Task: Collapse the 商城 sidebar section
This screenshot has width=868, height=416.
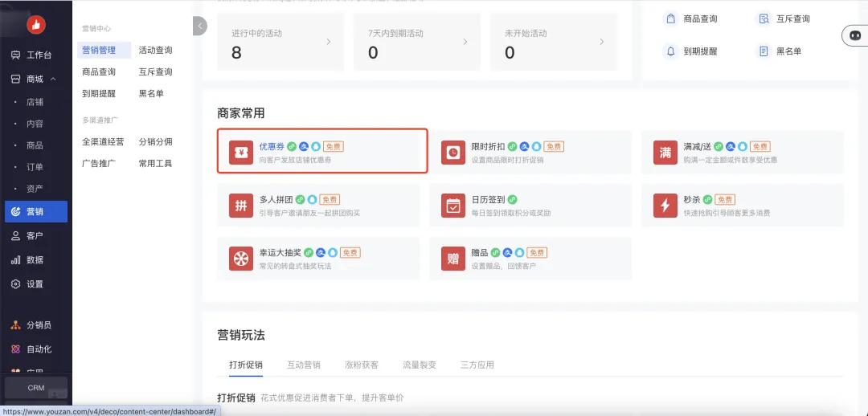Action: (x=53, y=79)
